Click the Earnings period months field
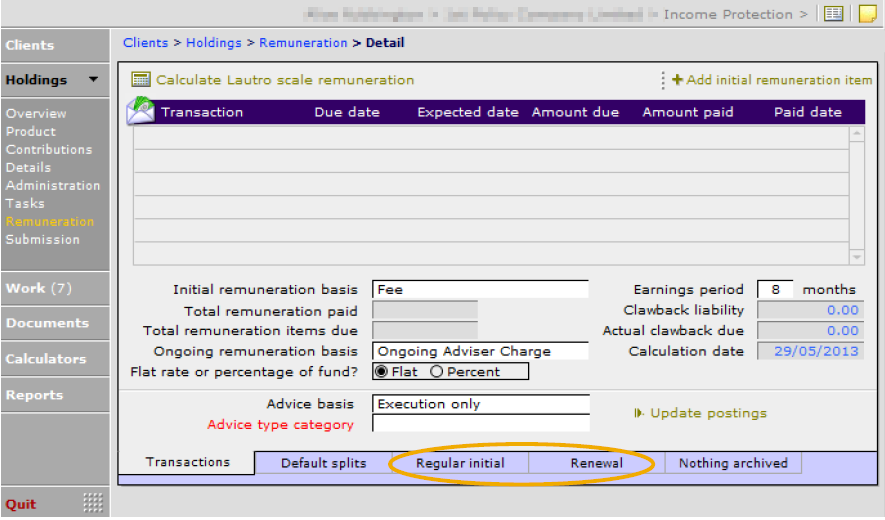Viewport: 885px width, 520px height. coord(775,289)
